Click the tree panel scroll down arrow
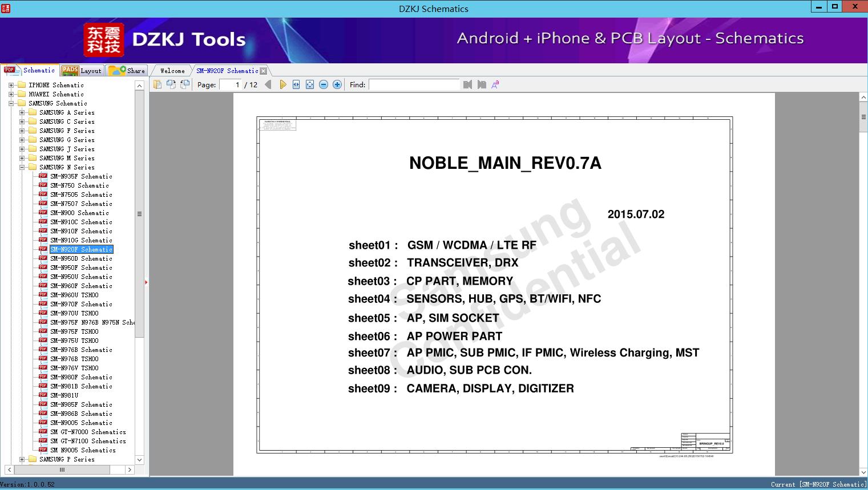The image size is (868, 490). (x=139, y=459)
